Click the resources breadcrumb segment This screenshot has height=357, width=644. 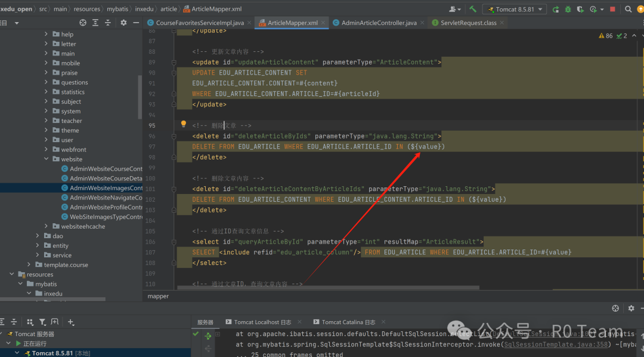tap(86, 9)
